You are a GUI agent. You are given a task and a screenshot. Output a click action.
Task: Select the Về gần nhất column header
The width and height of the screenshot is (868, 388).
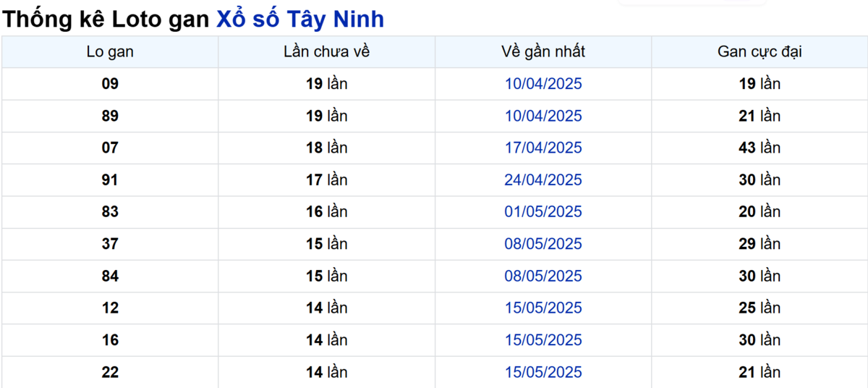[x=542, y=52]
